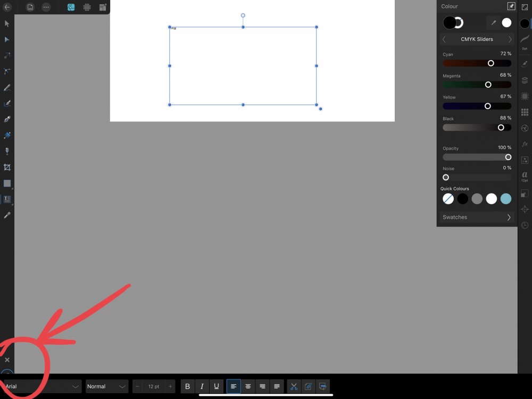
Task: Switch to the Export persona
Action: pyautogui.click(x=103, y=7)
